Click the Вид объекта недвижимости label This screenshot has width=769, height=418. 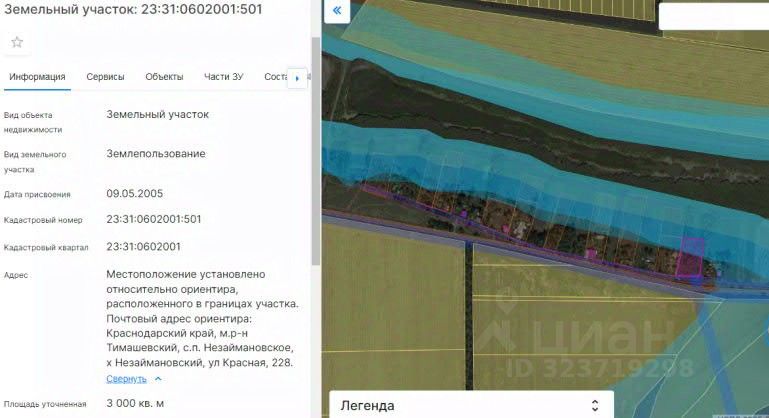(x=33, y=122)
